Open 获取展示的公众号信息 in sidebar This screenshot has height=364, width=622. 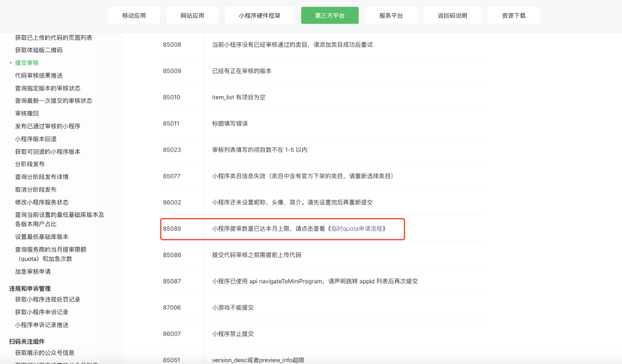pyautogui.click(x=45, y=352)
